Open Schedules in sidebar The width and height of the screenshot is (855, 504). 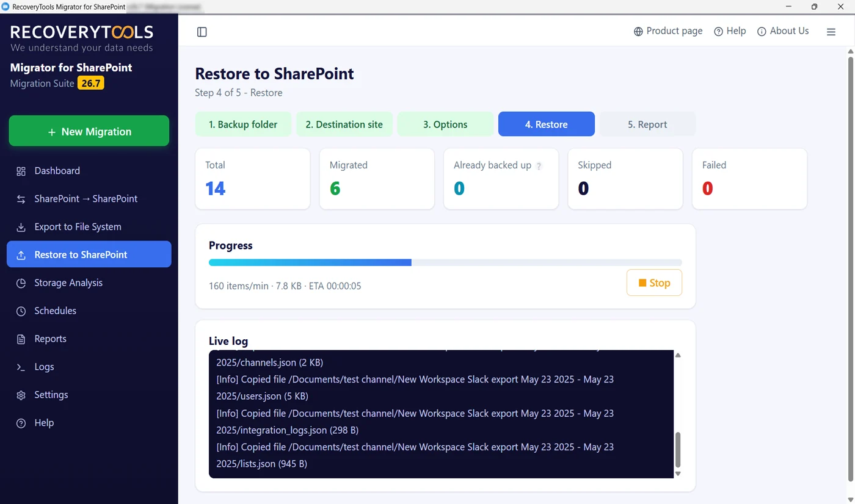[x=89, y=311]
